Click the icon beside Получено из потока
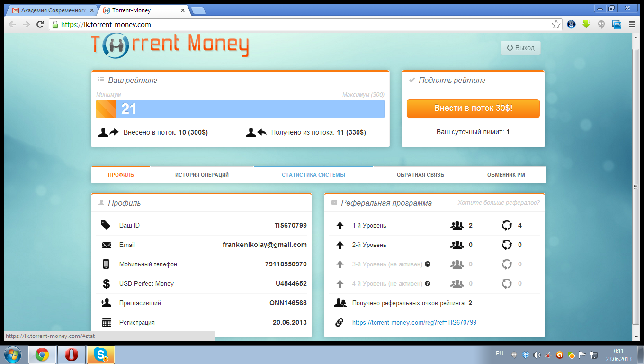Image resolution: width=644 pixels, height=364 pixels. pyautogui.click(x=257, y=132)
